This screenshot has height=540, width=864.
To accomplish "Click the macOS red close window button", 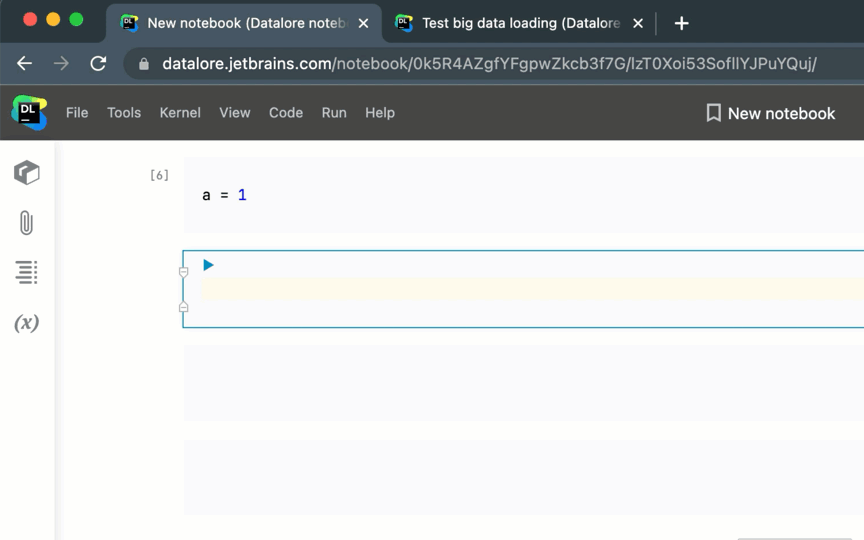I will coord(30,19).
